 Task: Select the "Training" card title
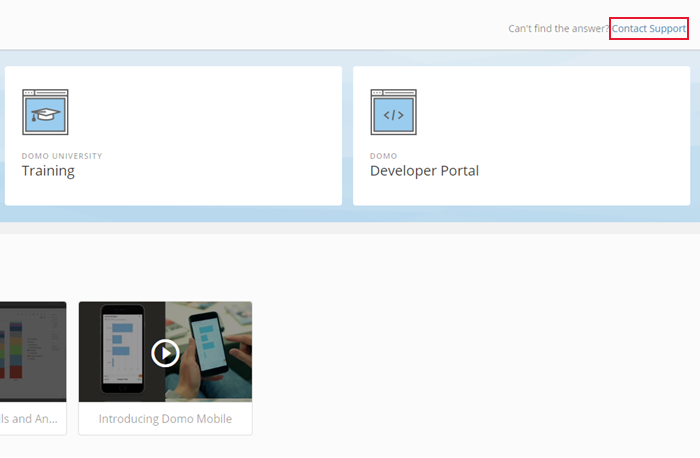[x=48, y=171]
